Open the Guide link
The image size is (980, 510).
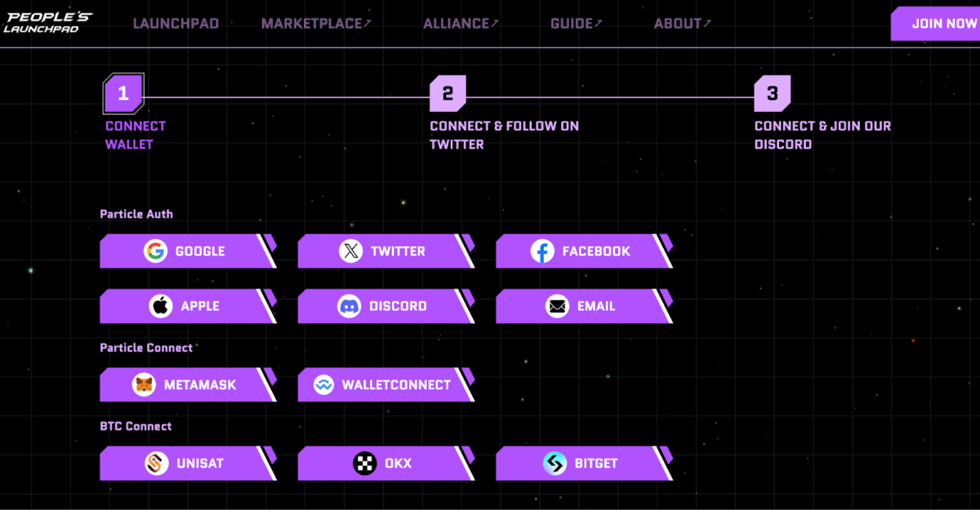click(577, 24)
